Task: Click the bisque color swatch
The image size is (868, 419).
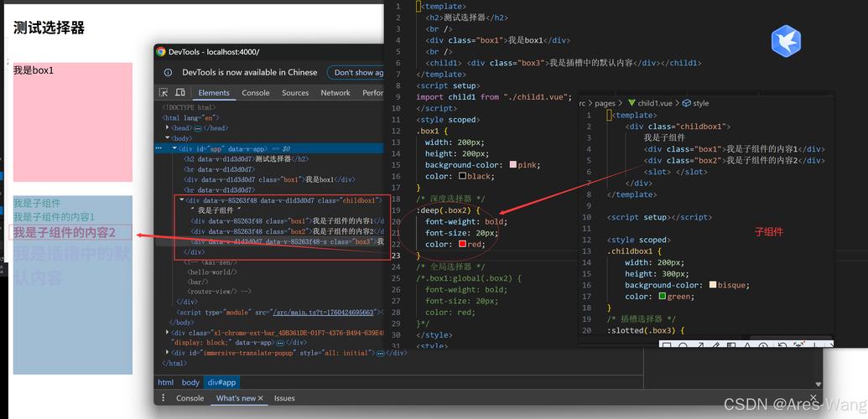Action: pyautogui.click(x=713, y=284)
